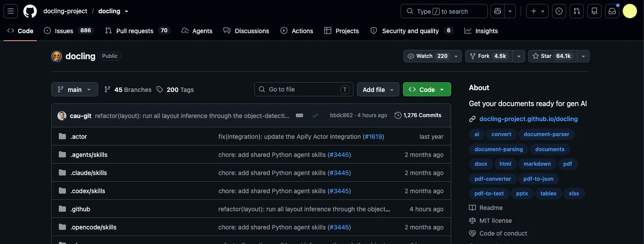
Task: Expand commit message ellipsis
Action: [x=299, y=115]
